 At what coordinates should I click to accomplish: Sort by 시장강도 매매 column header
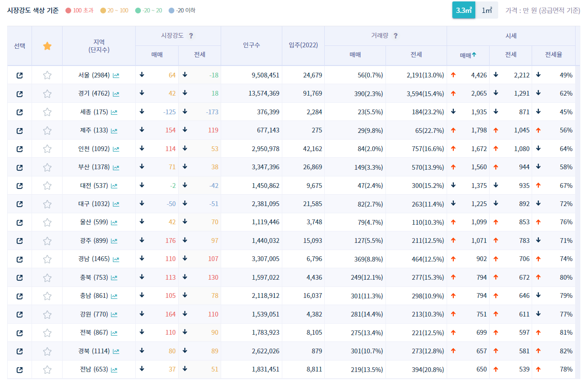(x=157, y=55)
